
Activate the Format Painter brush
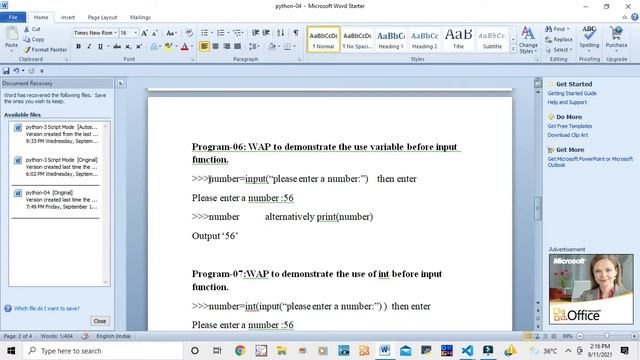tap(45, 50)
